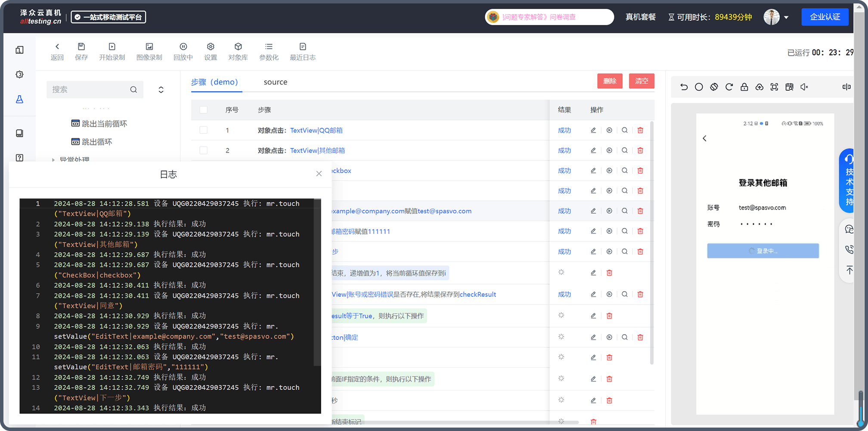The image size is (868, 431).
Task: Open the help question icon in the left sidebar
Action: tap(19, 158)
